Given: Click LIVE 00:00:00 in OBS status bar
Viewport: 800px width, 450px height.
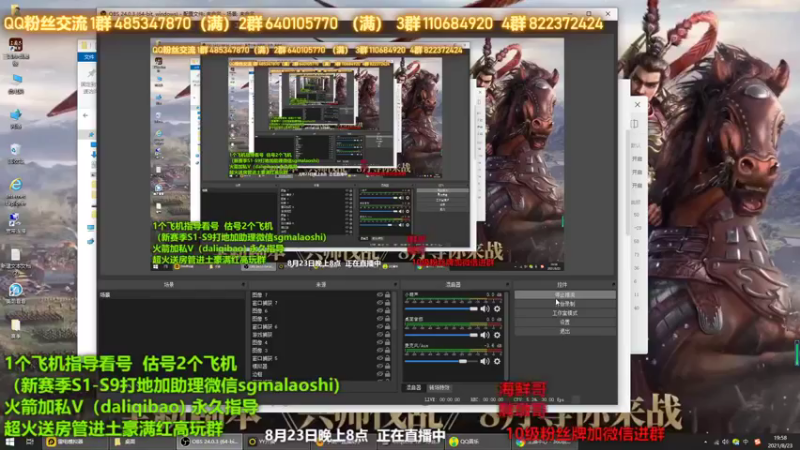Looking at the screenshot, I should point(442,399).
